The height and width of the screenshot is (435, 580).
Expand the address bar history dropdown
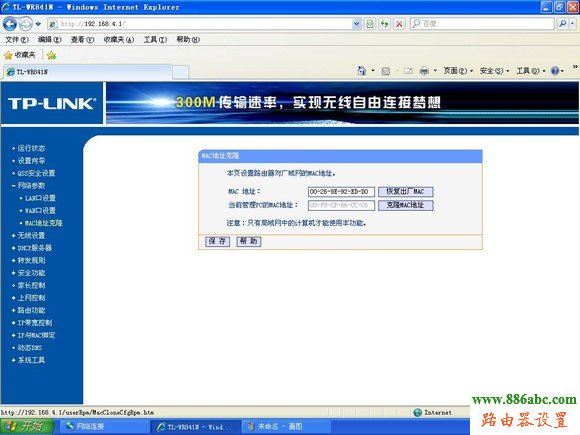tap(356, 24)
